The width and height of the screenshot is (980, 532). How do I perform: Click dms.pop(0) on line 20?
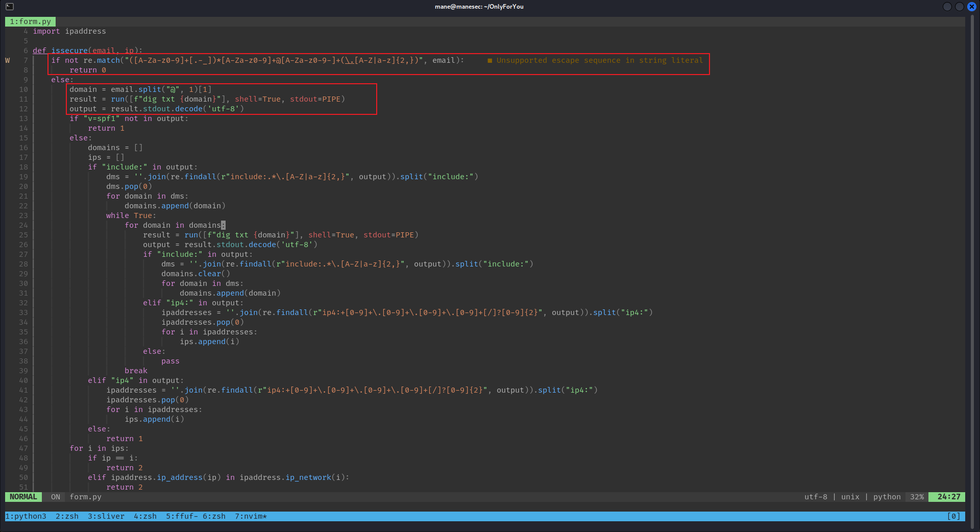click(x=129, y=186)
